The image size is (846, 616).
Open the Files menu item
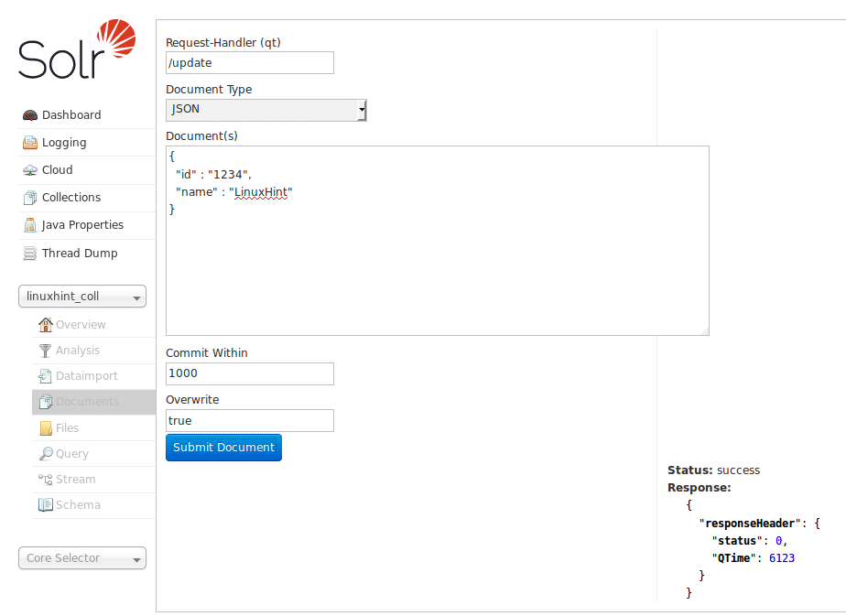67,428
